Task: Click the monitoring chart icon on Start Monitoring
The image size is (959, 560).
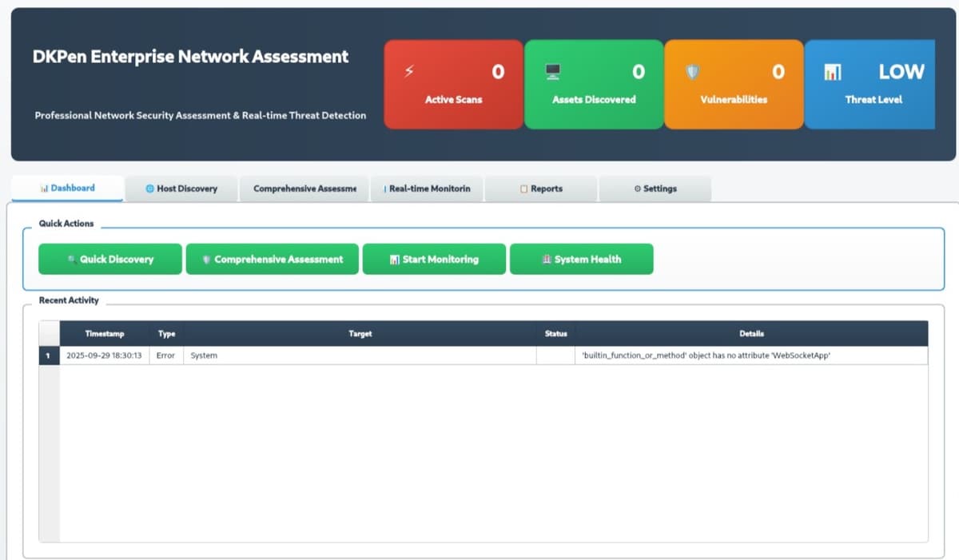Action: tap(393, 259)
